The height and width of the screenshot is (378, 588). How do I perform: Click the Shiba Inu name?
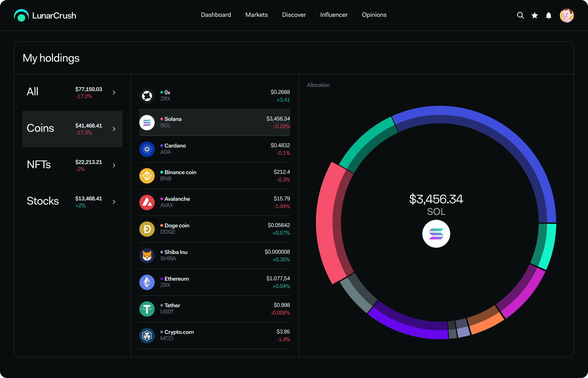tap(176, 252)
